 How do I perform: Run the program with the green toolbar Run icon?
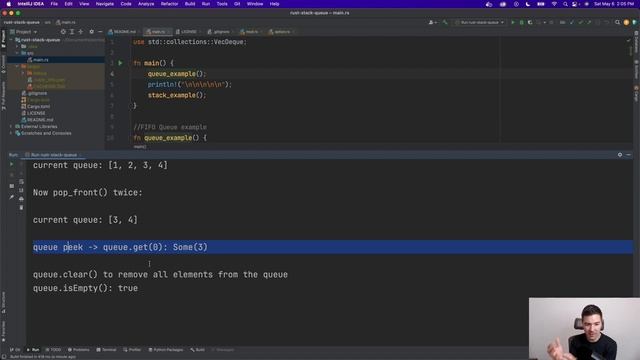513,22
